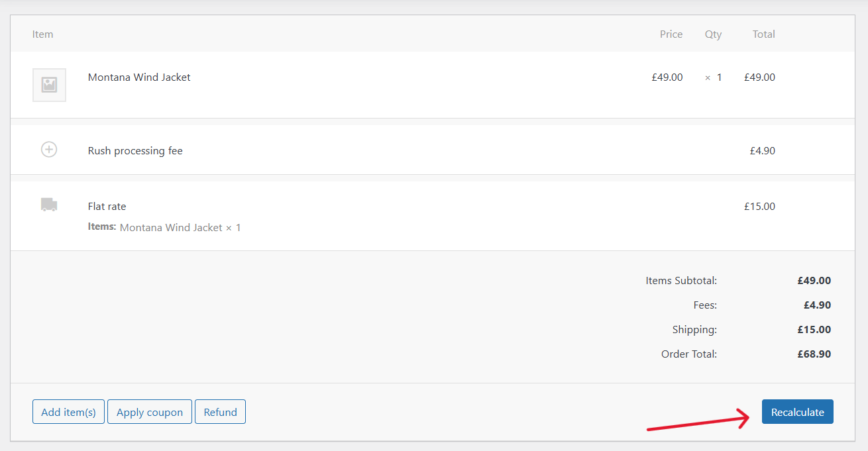Click the Qty column header
The height and width of the screenshot is (451, 868).
click(x=713, y=34)
